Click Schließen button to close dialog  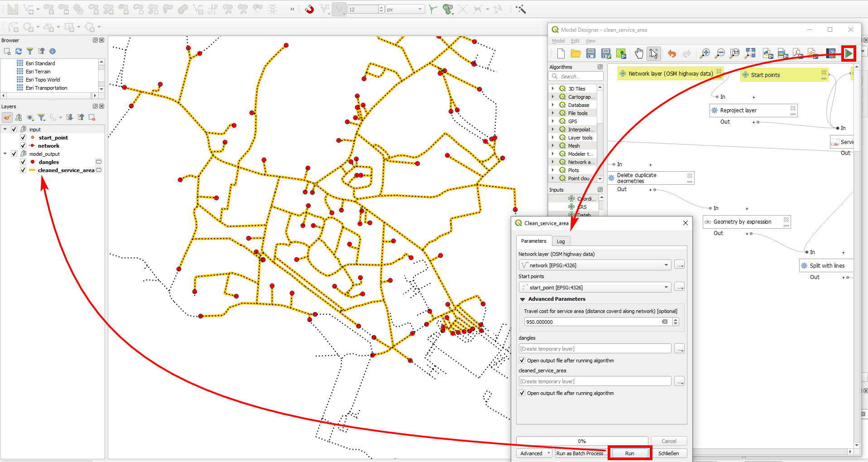tap(668, 453)
